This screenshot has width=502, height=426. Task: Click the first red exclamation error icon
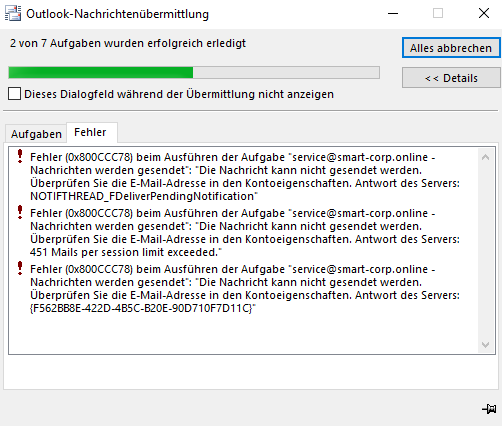coord(20,156)
